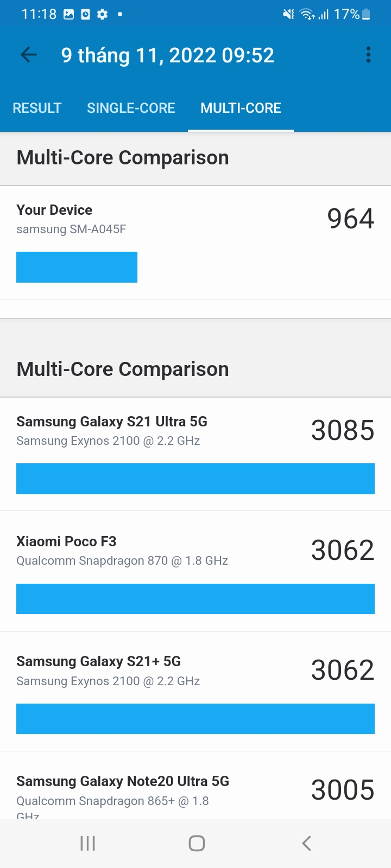Tap the Wi-Fi status icon
This screenshot has width=391, height=868.
click(x=307, y=14)
